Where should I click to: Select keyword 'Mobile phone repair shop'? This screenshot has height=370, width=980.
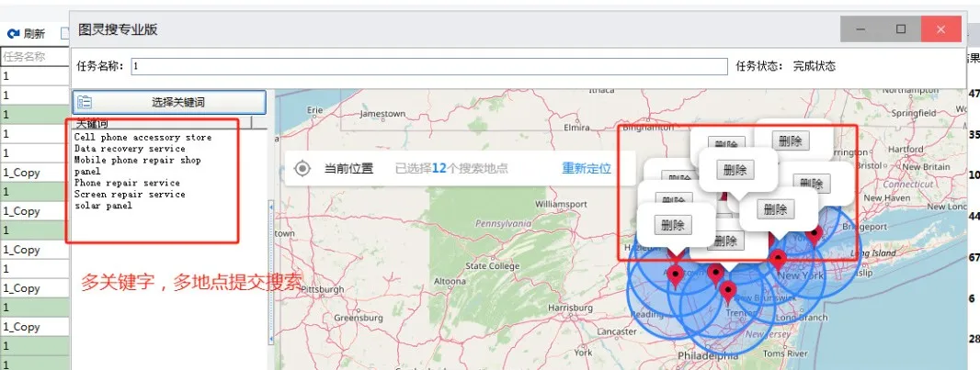click(138, 161)
